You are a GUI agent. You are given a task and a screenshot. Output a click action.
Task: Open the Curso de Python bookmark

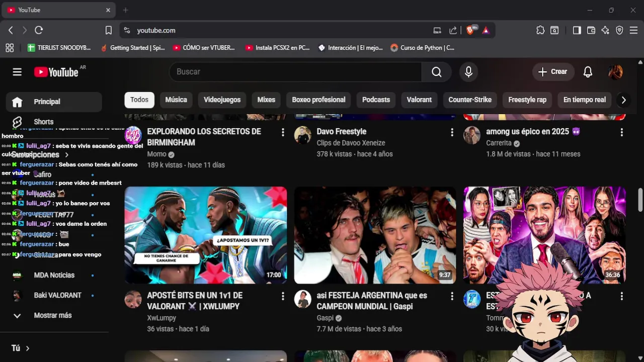[x=422, y=48]
